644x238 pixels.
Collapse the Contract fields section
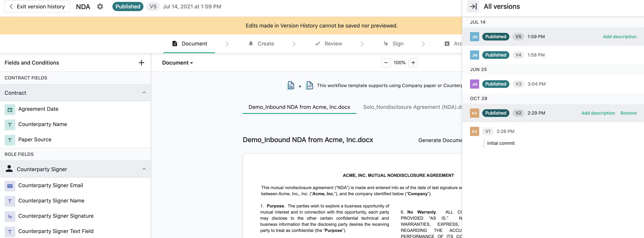click(x=144, y=93)
